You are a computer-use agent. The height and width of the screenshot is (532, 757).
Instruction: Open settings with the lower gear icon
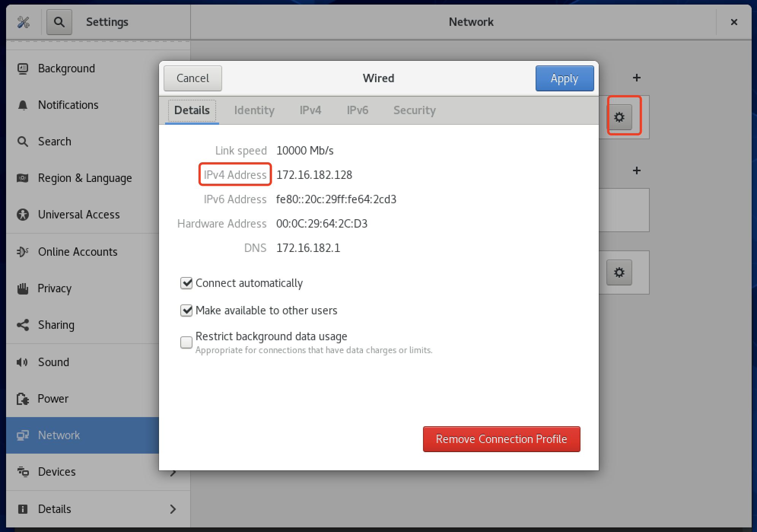[x=619, y=272]
